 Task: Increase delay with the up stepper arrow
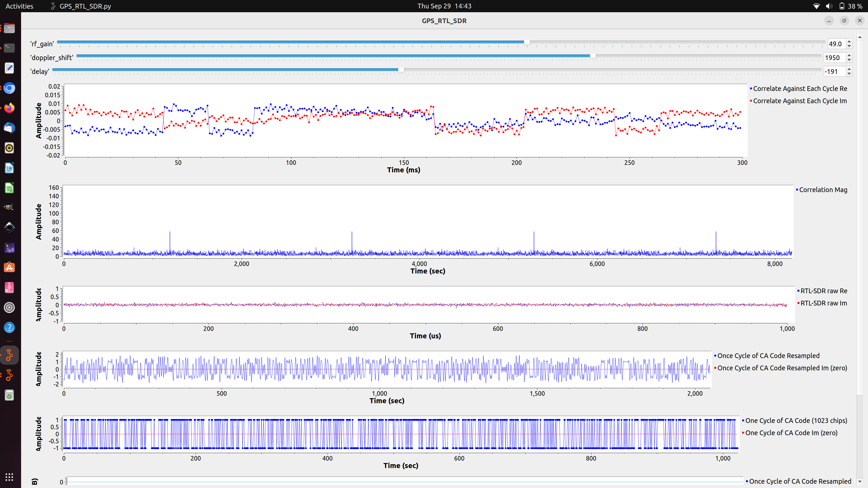click(x=849, y=69)
